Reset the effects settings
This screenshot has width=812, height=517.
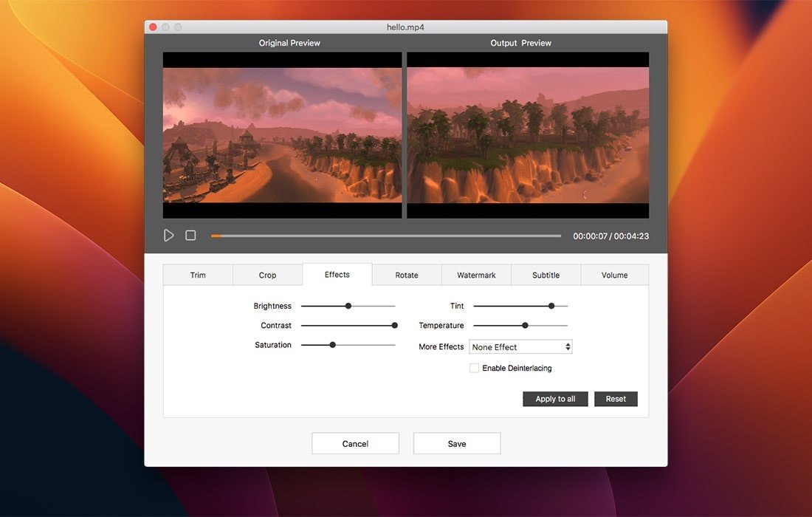click(616, 399)
